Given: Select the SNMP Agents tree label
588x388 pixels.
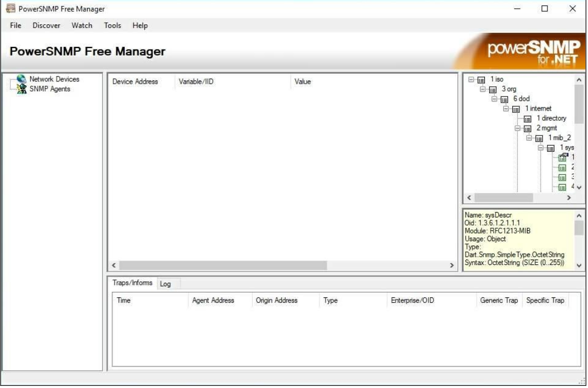Looking at the screenshot, I should 50,89.
